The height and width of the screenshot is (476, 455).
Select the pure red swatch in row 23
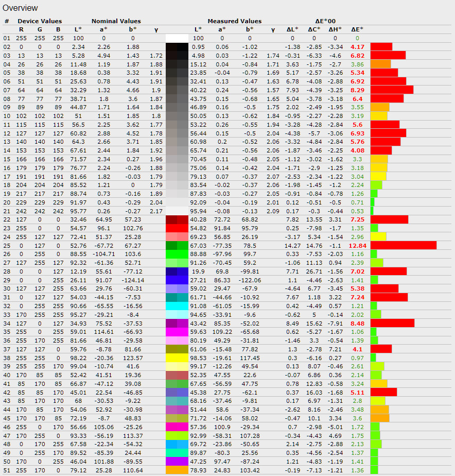177,228
